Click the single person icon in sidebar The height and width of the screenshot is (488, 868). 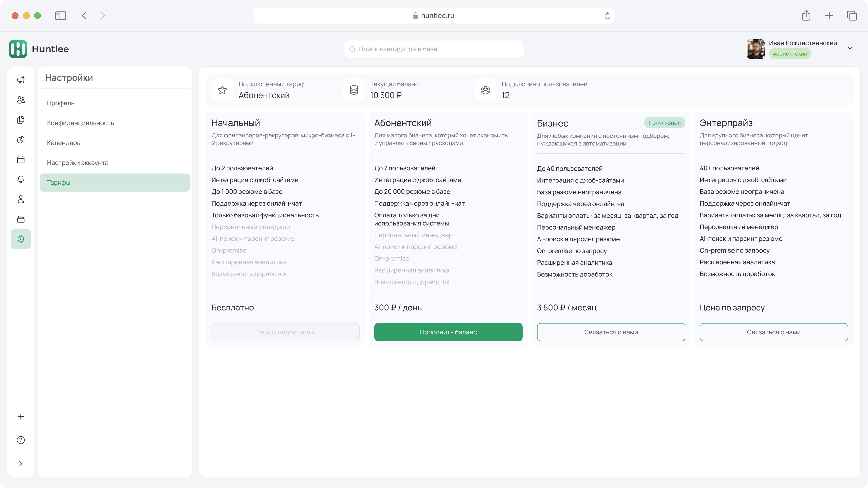point(21,199)
